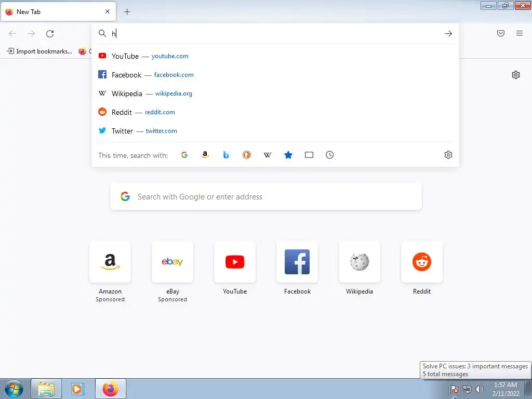The width and height of the screenshot is (532, 399).
Task: Choose Facebook suggestion in dropdown
Action: pos(275,75)
